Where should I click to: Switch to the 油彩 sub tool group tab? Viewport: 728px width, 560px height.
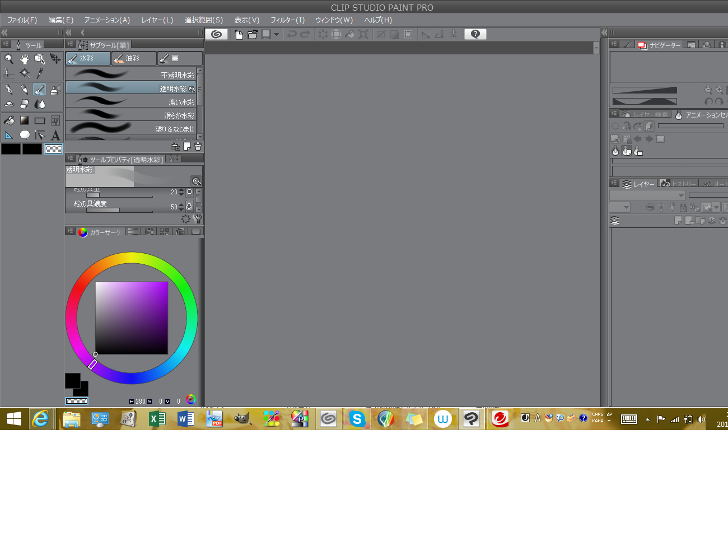click(134, 58)
